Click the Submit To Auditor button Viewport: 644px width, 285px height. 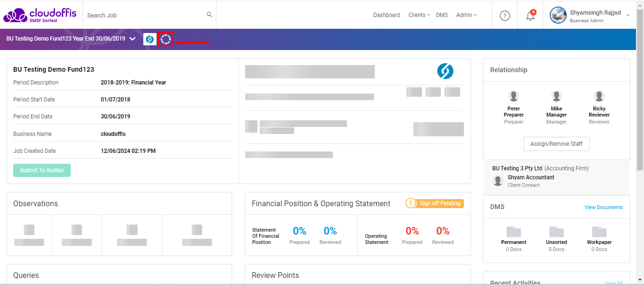pos(42,170)
